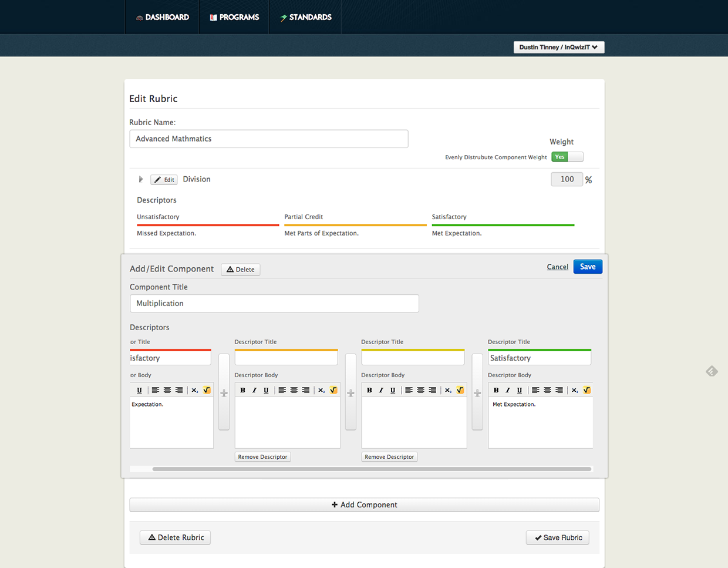Click Underline in the Satisfactory descriptor's toolbar
Image resolution: width=728 pixels, height=568 pixels.
pos(520,390)
